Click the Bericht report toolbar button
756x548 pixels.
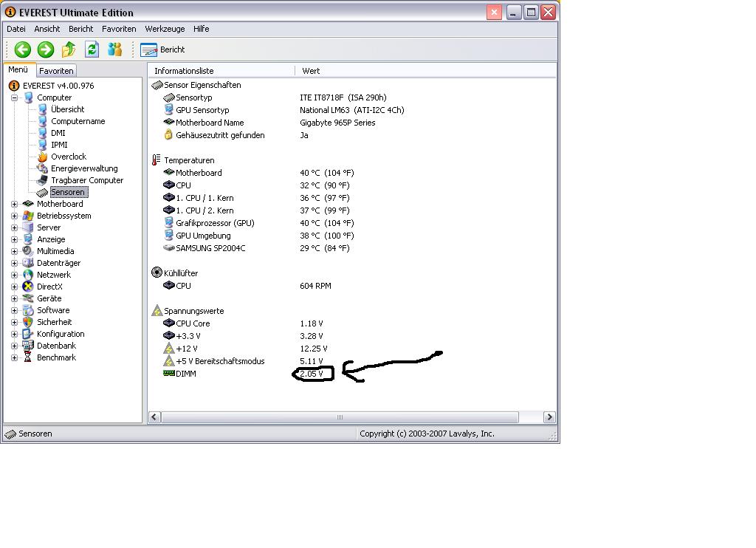[x=162, y=49]
